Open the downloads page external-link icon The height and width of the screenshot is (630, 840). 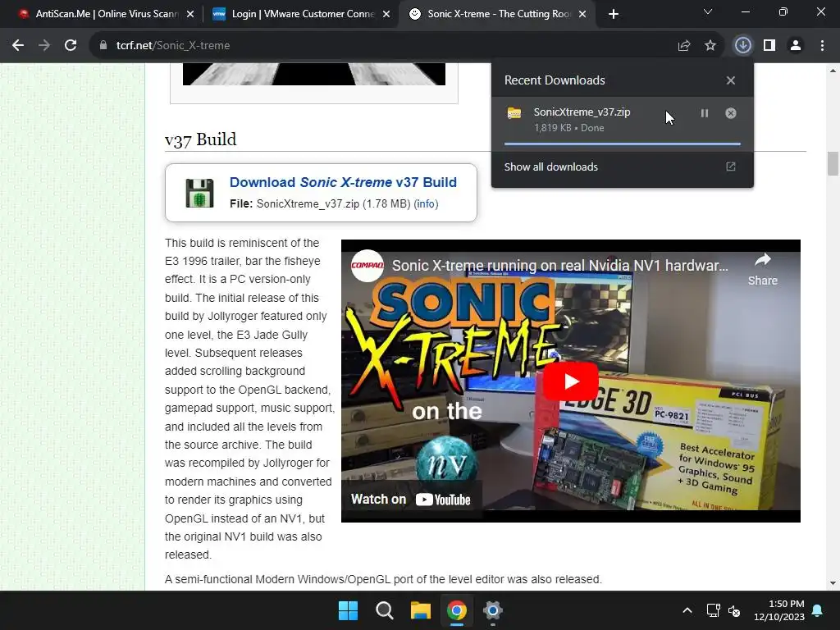[x=731, y=167]
